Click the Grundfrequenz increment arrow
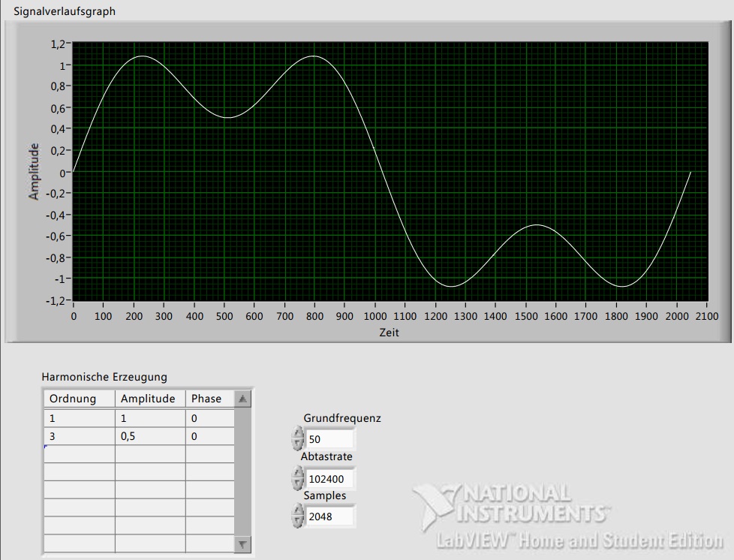Screen dimensions: 734x560 pos(298,434)
